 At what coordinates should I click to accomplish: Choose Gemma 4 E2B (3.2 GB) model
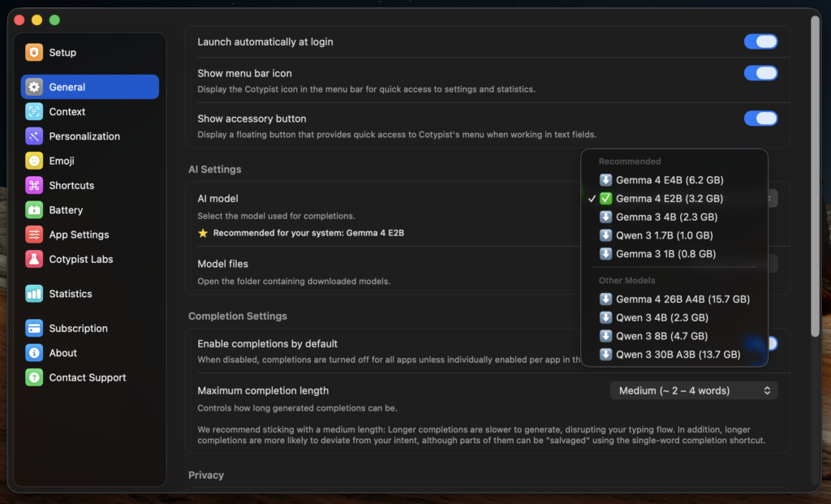674,199
